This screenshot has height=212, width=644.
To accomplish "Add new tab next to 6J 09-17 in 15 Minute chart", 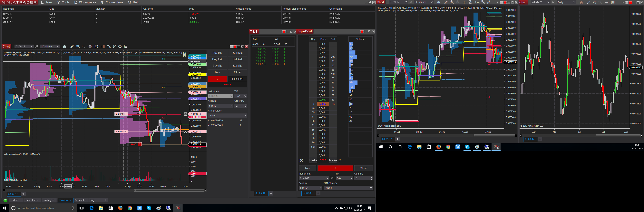I will coord(23,194).
